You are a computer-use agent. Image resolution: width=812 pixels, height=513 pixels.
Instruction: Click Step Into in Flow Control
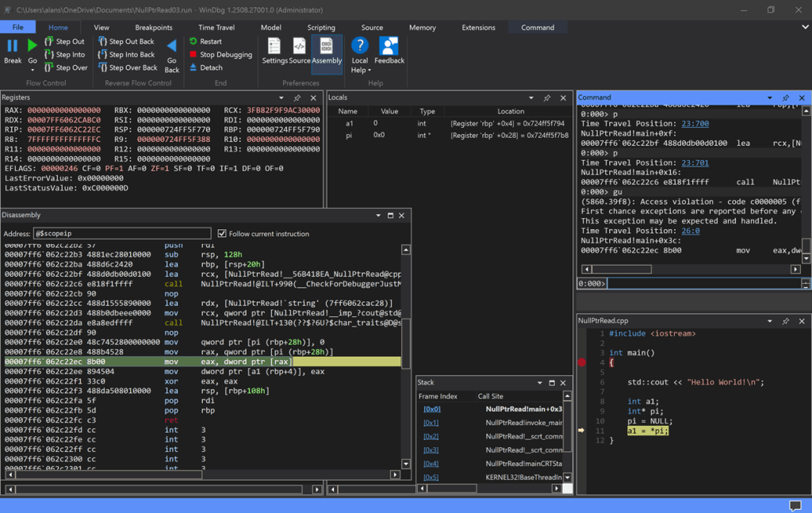(64, 55)
